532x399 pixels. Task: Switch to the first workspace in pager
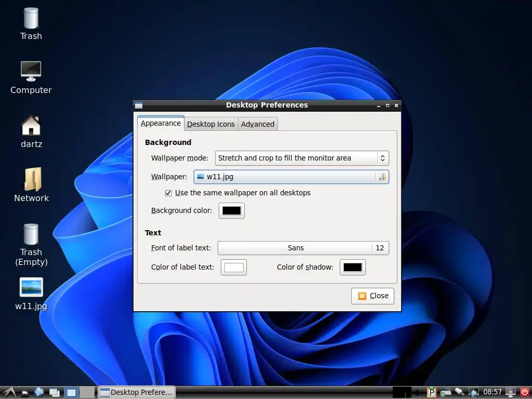(71, 393)
